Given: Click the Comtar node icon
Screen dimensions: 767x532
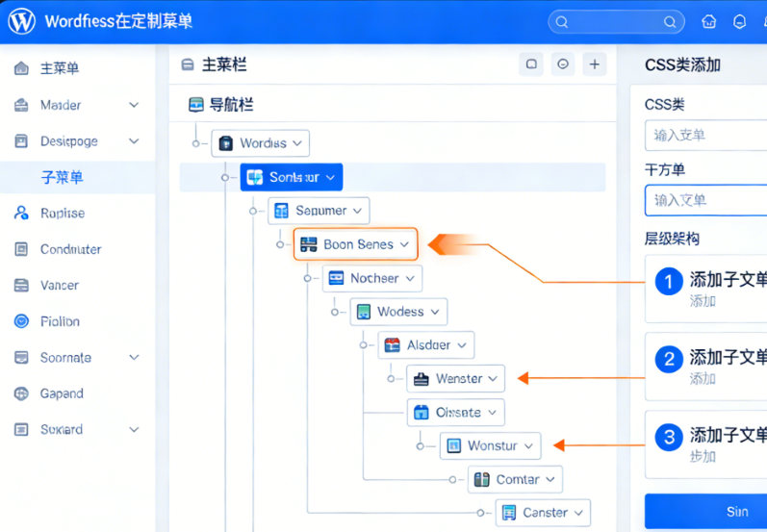Looking at the screenshot, I should pos(482,480).
